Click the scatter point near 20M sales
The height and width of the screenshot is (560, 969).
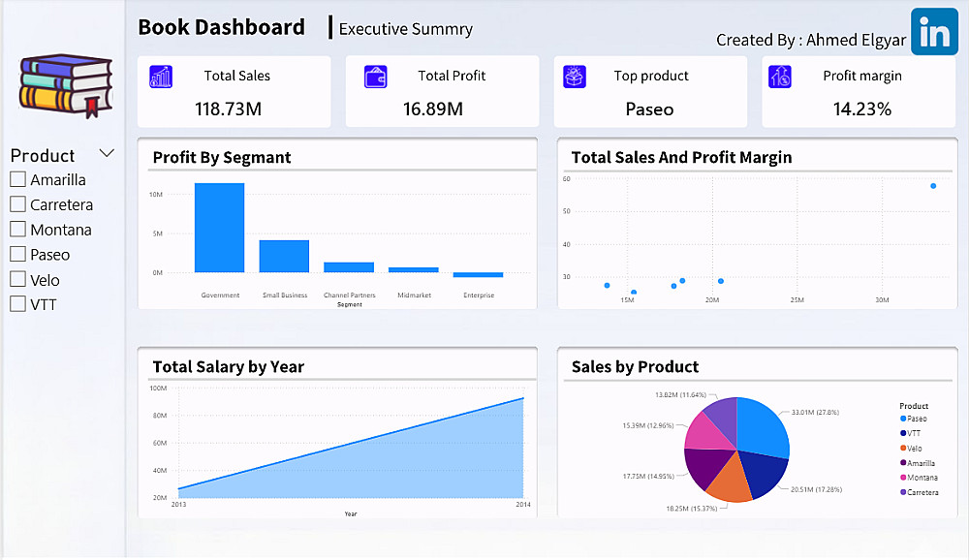721,281
